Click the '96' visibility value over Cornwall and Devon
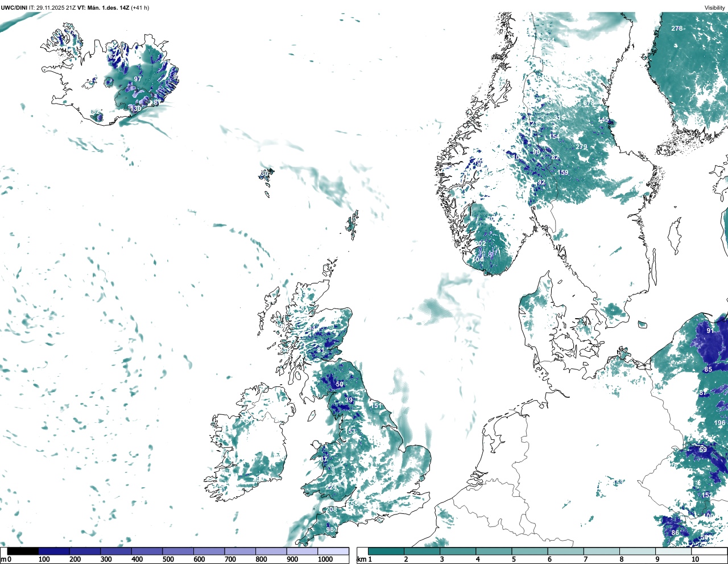This screenshot has height=564, width=728. 330,530
